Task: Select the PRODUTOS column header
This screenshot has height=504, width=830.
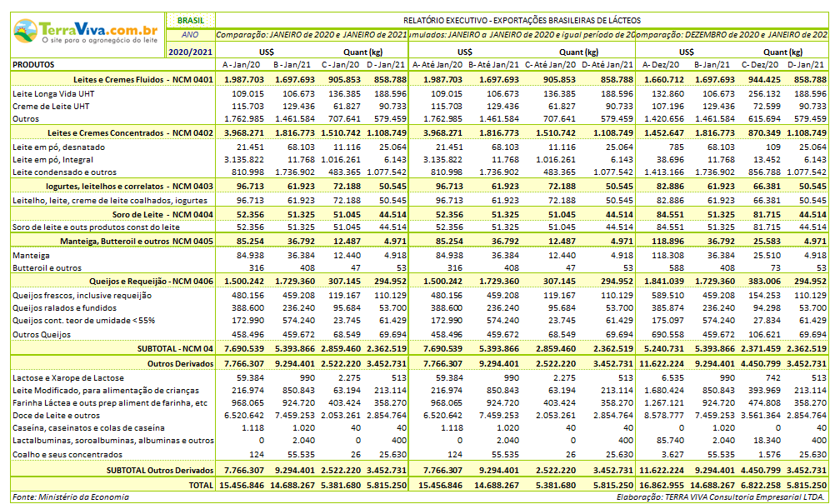Action: pyautogui.click(x=33, y=65)
